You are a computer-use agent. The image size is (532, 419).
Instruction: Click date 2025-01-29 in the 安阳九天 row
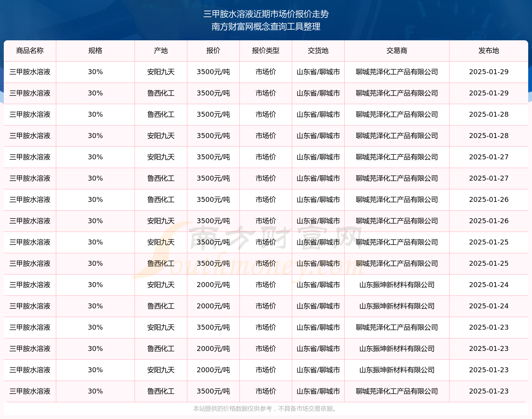489,72
